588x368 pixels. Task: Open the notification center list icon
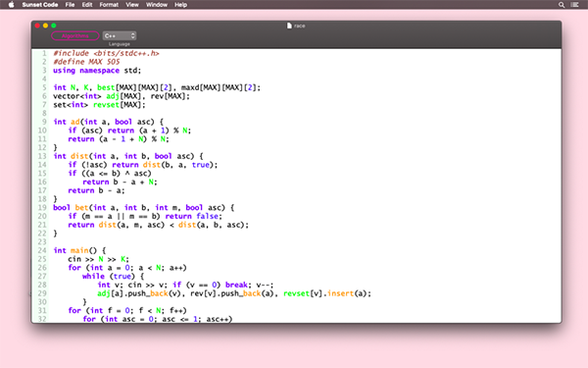pyautogui.click(x=574, y=5)
